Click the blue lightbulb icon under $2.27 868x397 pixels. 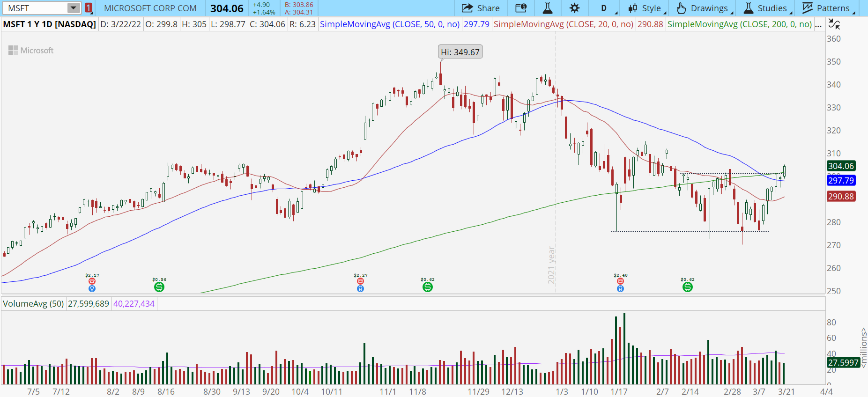[360, 289]
